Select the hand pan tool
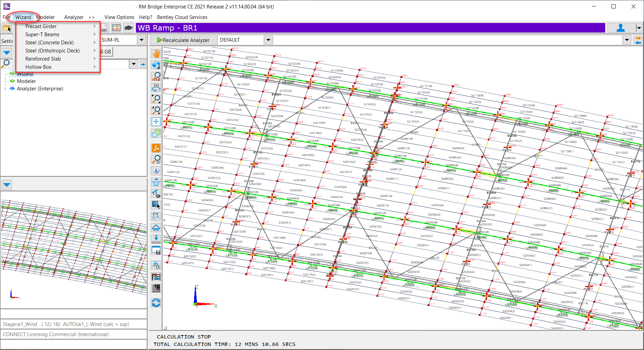This screenshot has width=644, height=350. pyautogui.click(x=156, y=54)
